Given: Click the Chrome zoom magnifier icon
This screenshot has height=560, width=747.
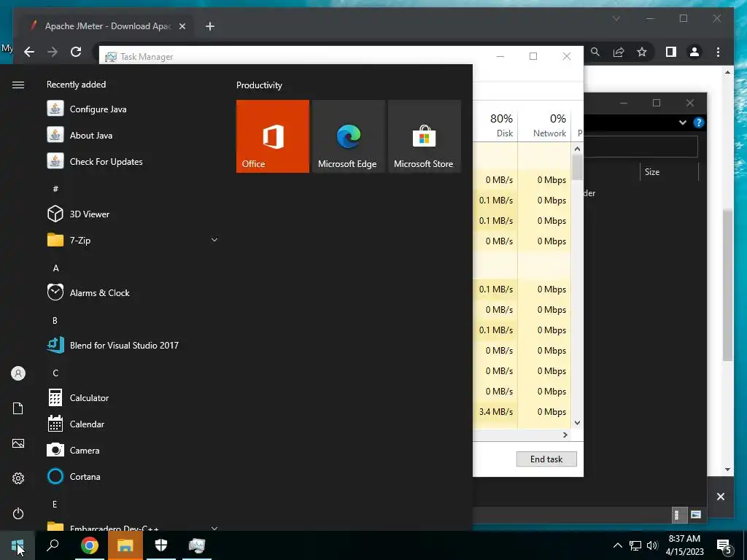Looking at the screenshot, I should click(595, 52).
